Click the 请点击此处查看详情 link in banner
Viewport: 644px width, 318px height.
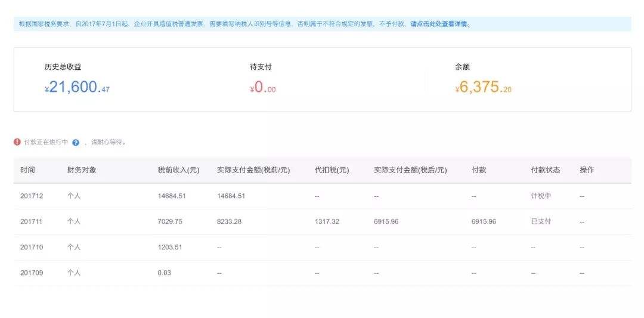(x=440, y=24)
